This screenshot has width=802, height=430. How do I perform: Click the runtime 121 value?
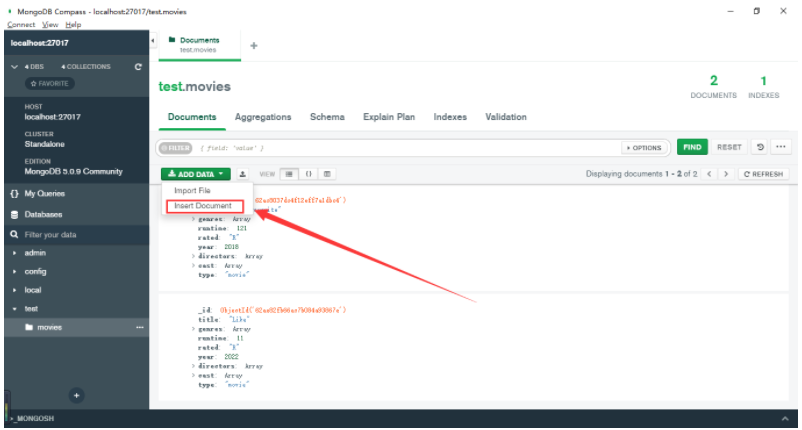coord(241,228)
